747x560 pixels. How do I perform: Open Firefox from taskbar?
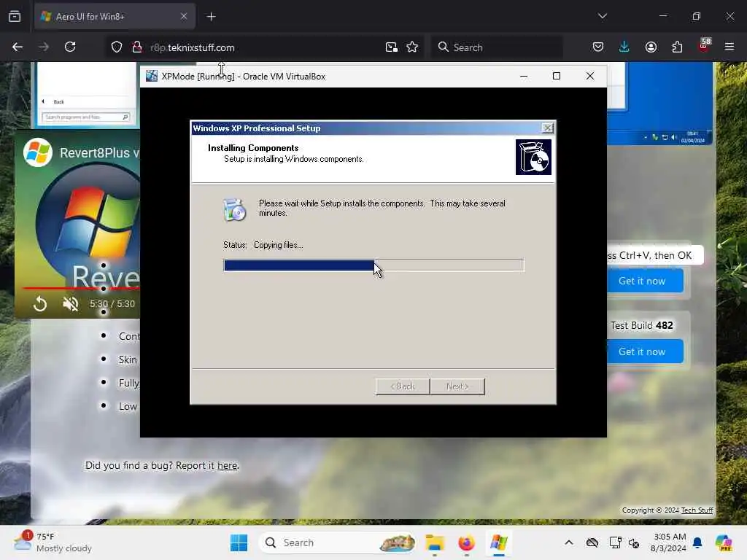pyautogui.click(x=466, y=542)
